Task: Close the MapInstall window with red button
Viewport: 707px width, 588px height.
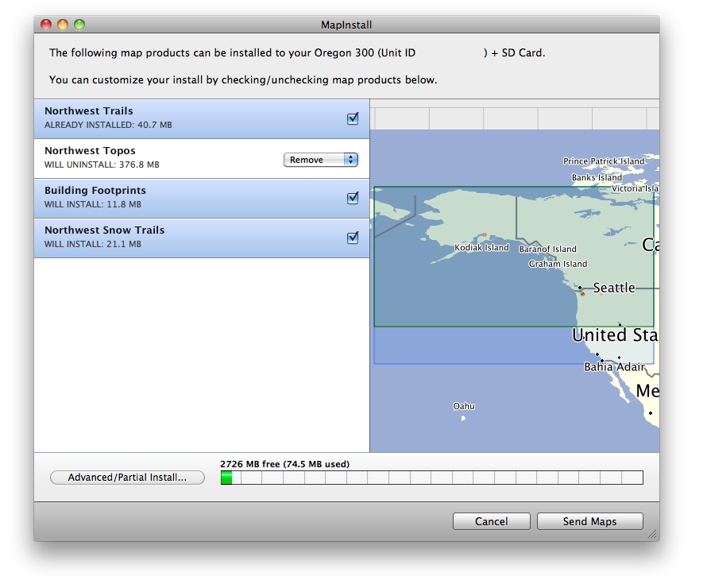Action: coord(46,25)
